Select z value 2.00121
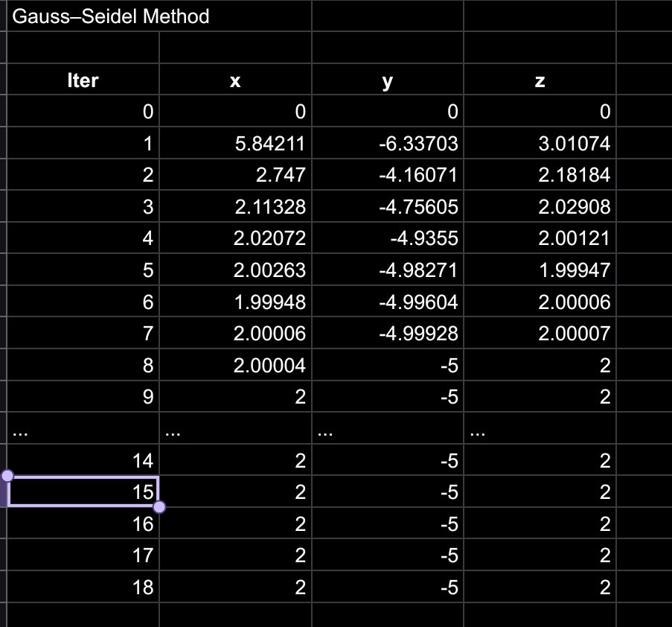Image resolution: width=672 pixels, height=627 pixels. (540, 238)
